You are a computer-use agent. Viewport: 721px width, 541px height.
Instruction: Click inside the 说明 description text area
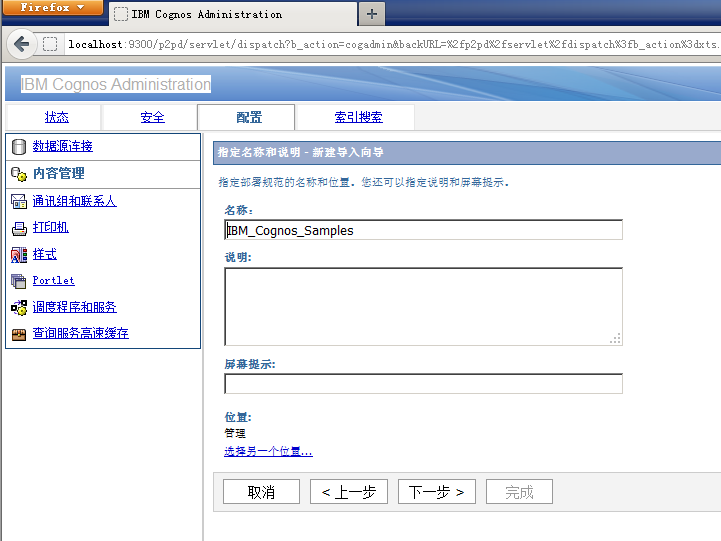click(x=423, y=307)
